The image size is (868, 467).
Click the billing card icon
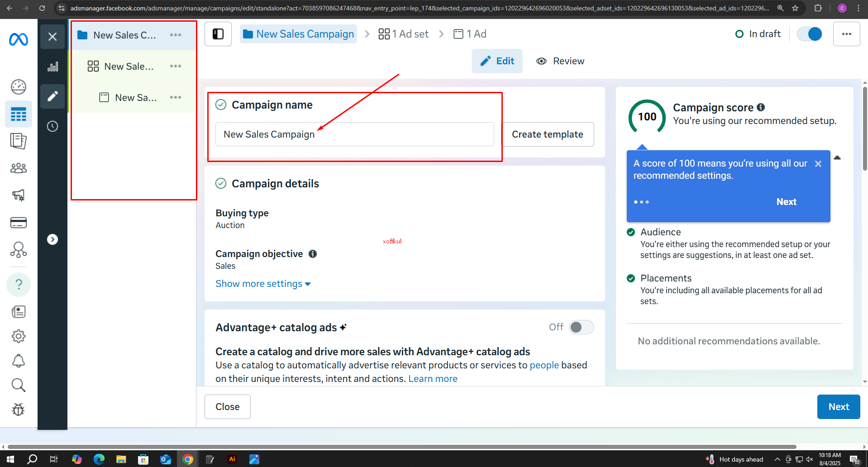point(19,223)
